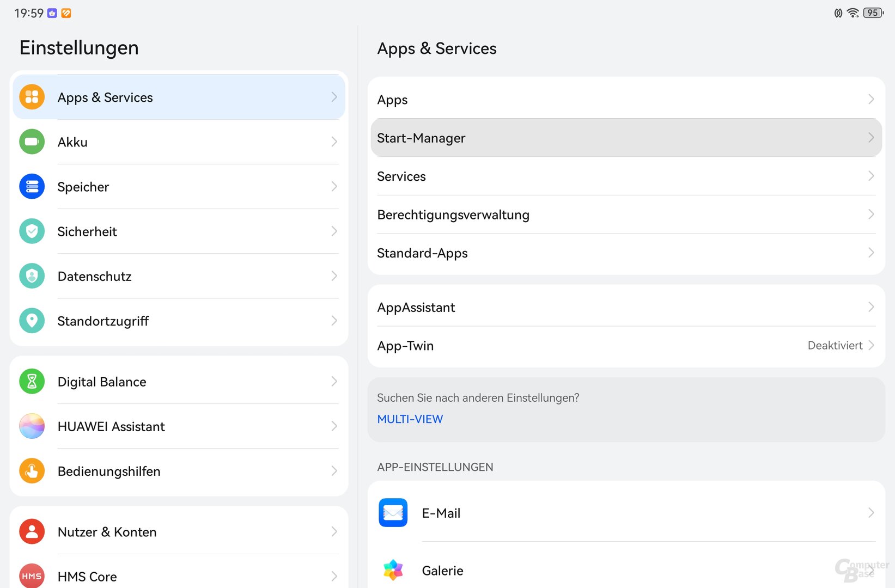Tap the orange Apps & Services icon
Screen dimensions: 895x588
[32, 97]
